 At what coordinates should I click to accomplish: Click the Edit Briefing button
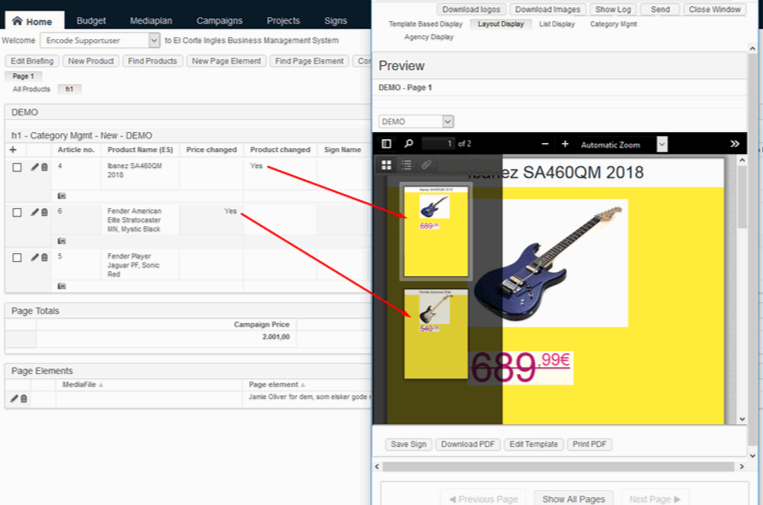tap(32, 61)
